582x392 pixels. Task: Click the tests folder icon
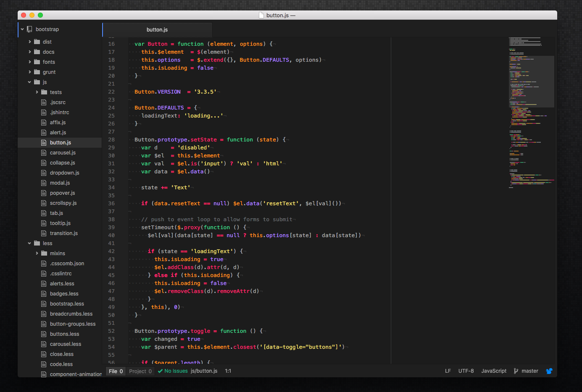point(44,92)
